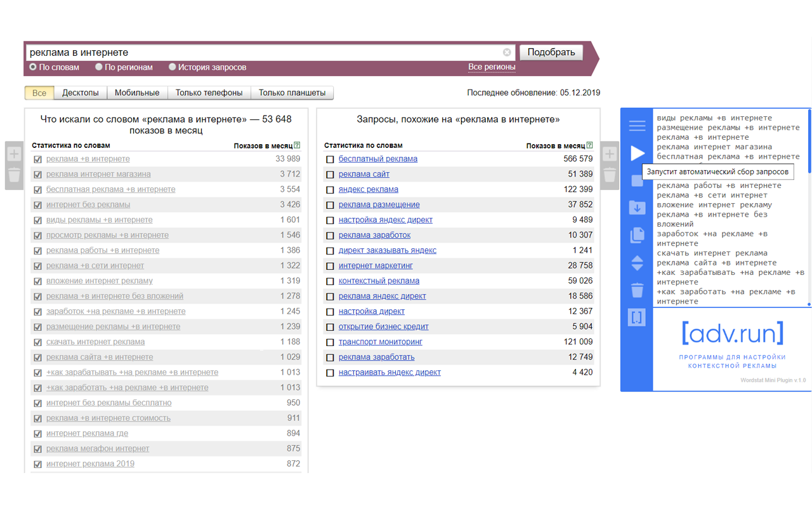The image size is (812, 508).
Task: Open help icon next to left 'Показов в месяц'
Action: click(297, 145)
